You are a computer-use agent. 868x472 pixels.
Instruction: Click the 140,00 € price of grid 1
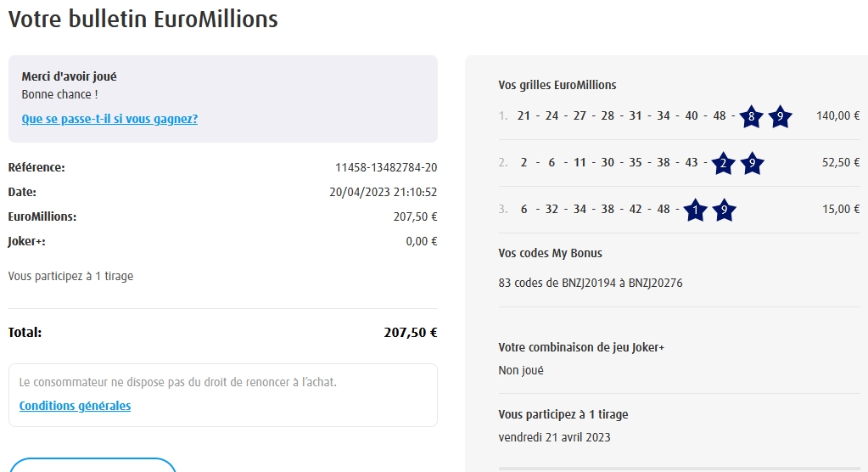[x=837, y=116]
